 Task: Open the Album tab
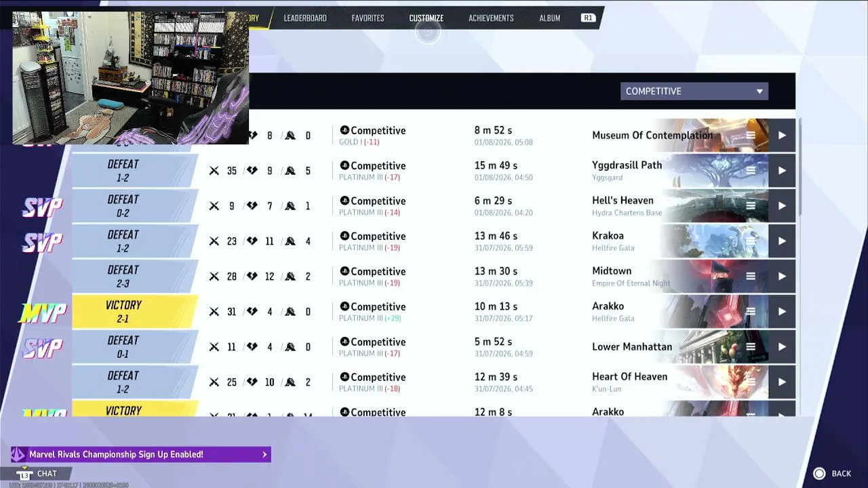click(550, 18)
